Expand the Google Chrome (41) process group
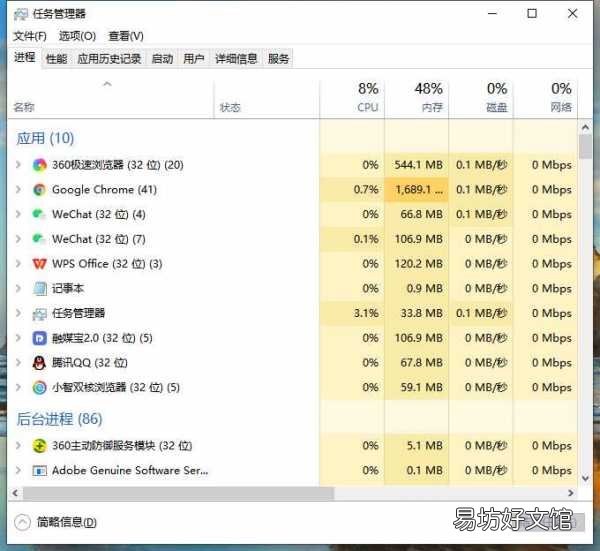 (18, 189)
